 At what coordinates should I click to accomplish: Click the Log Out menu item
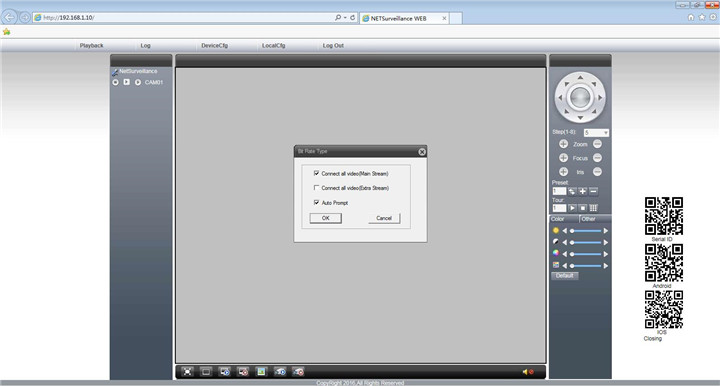coord(333,45)
